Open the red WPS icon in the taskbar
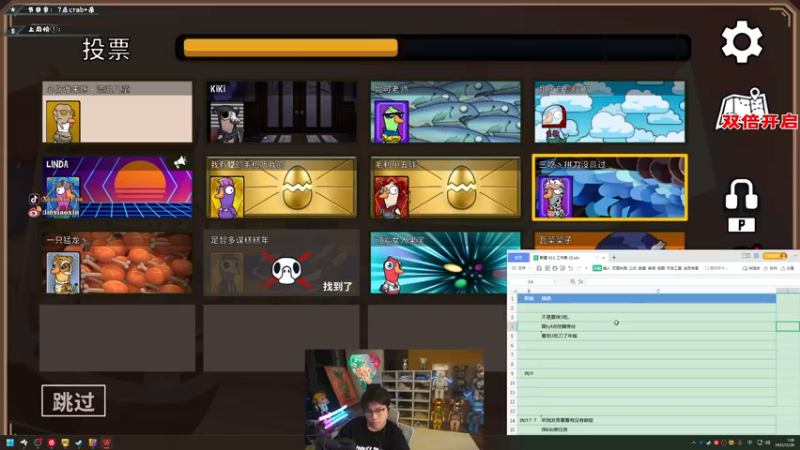The width and height of the screenshot is (800, 450). (x=106, y=442)
